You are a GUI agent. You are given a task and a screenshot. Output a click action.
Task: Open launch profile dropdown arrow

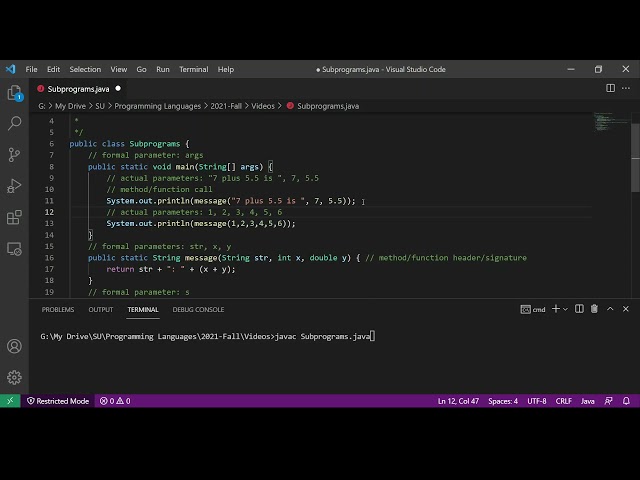pyautogui.click(x=565, y=309)
